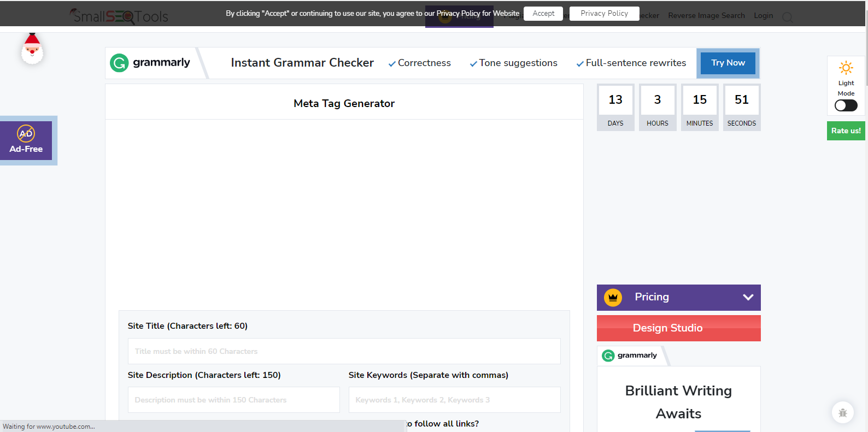Click the Santa Claus icon

point(32,48)
